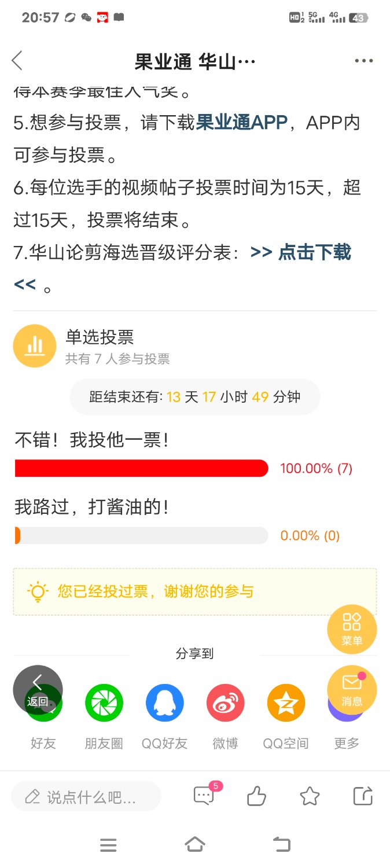Share to QQ好友 penguin icon
Image resolution: width=390 pixels, height=868 pixels.
coord(165,703)
